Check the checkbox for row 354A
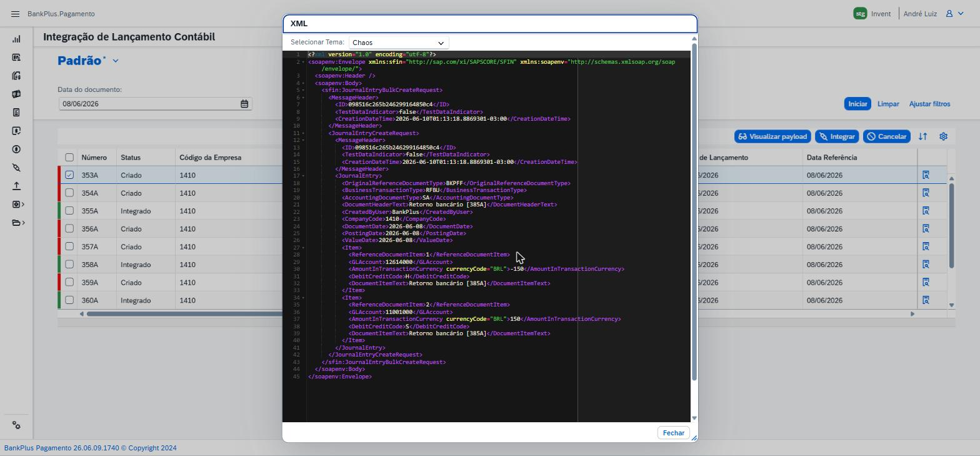The image size is (980, 456). pyautogui.click(x=69, y=193)
